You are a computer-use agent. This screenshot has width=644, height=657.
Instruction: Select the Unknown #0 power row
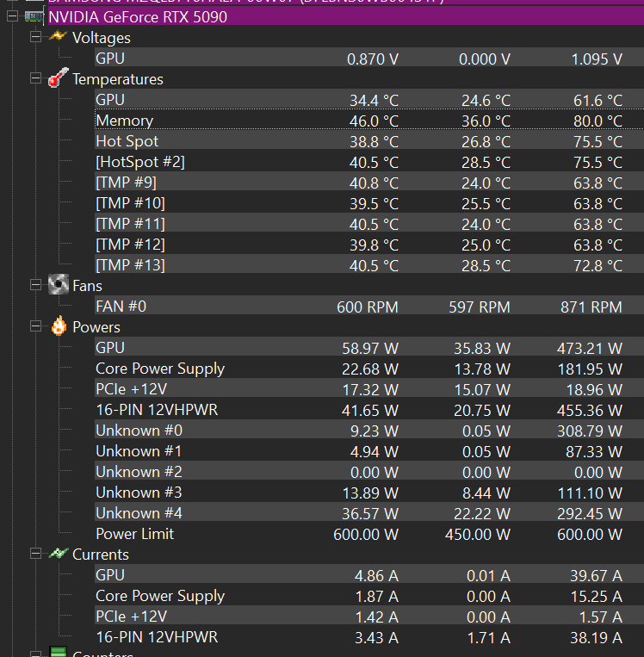tap(369, 431)
